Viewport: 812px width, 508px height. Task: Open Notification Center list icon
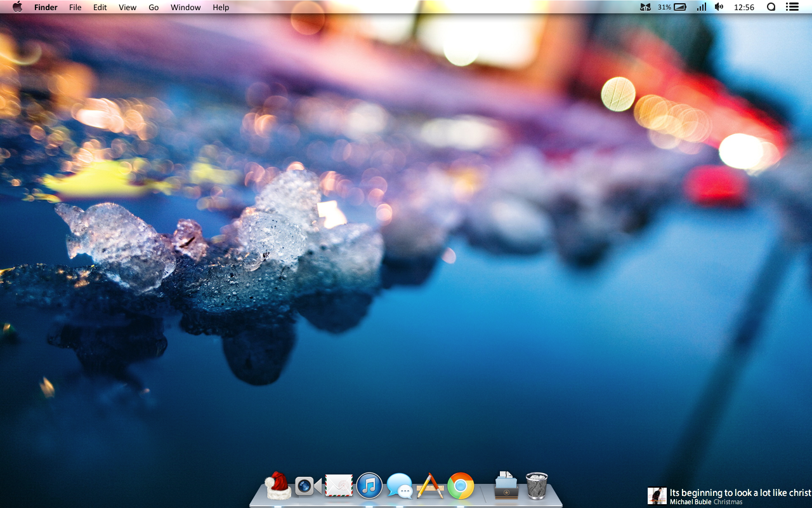pos(792,7)
